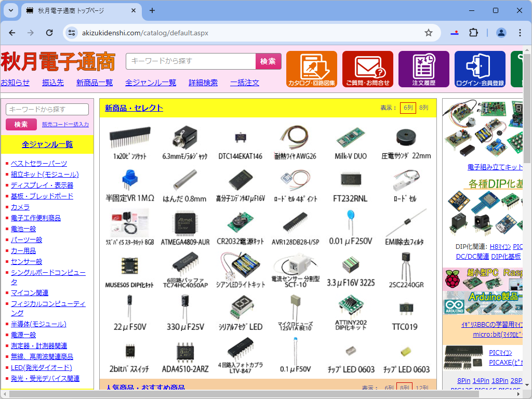
Task: Open 注文履歴 order history icon
Action: click(424, 69)
